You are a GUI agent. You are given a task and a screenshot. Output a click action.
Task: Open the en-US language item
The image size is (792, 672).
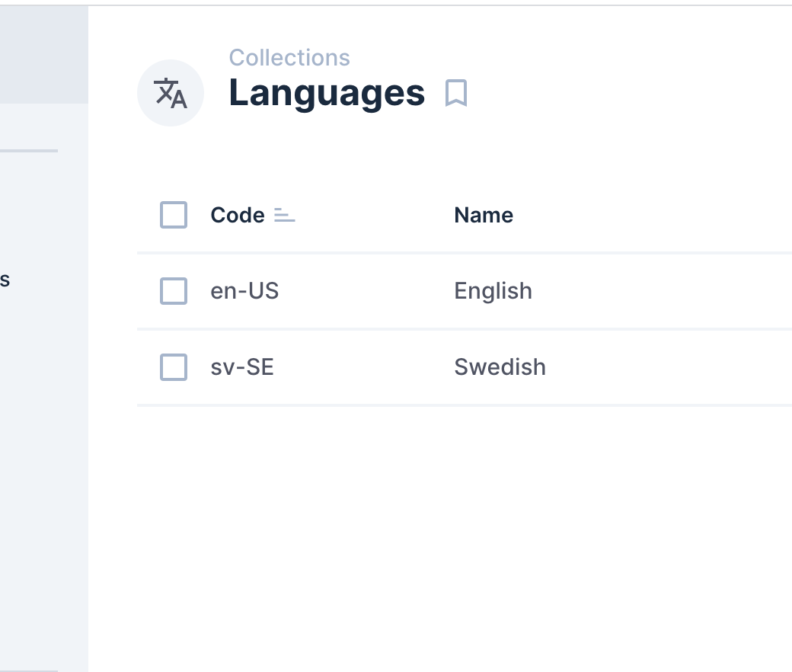click(244, 291)
